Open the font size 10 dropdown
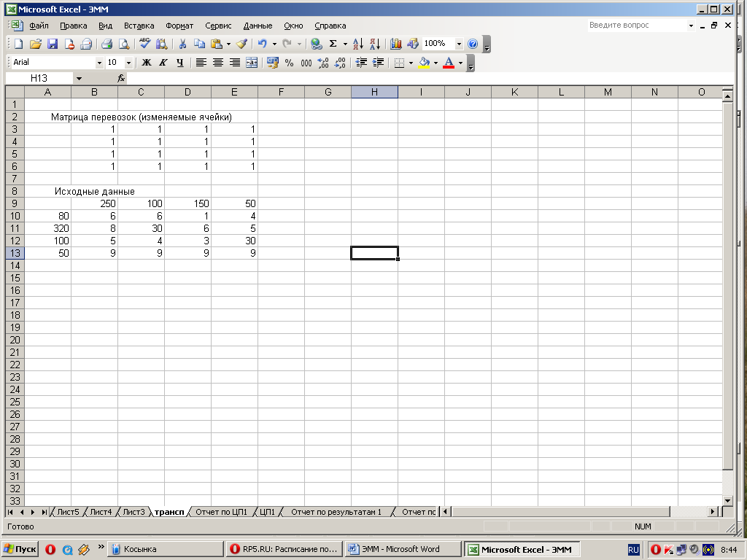The image size is (747, 560). coord(128,63)
